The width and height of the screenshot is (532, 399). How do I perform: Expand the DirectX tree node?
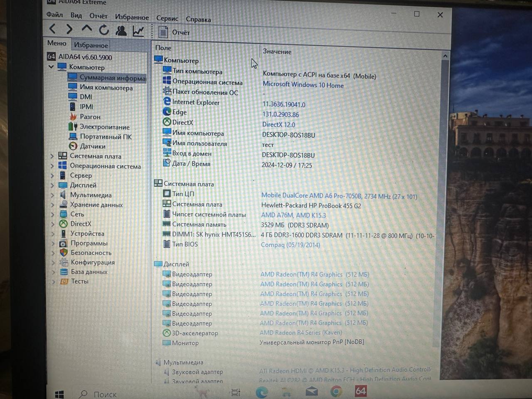click(x=52, y=224)
